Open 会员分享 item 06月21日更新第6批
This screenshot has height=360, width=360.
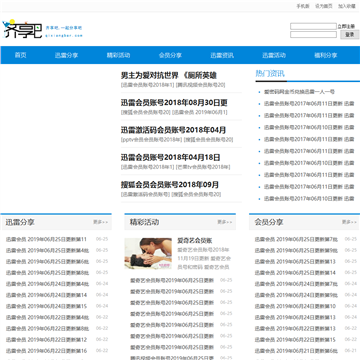(x=296, y=351)
